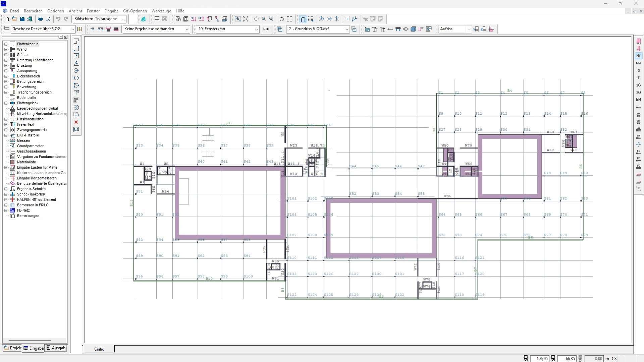Toggle the Nr. numbering display button
Image resolution: width=644 pixels, height=362 pixels.
point(638,56)
